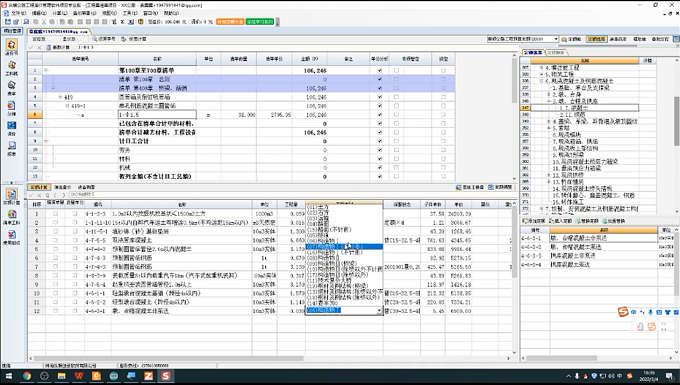The image size is (680, 385).
Task: Collapse the 计日工合计 tree node
Action: (46, 141)
